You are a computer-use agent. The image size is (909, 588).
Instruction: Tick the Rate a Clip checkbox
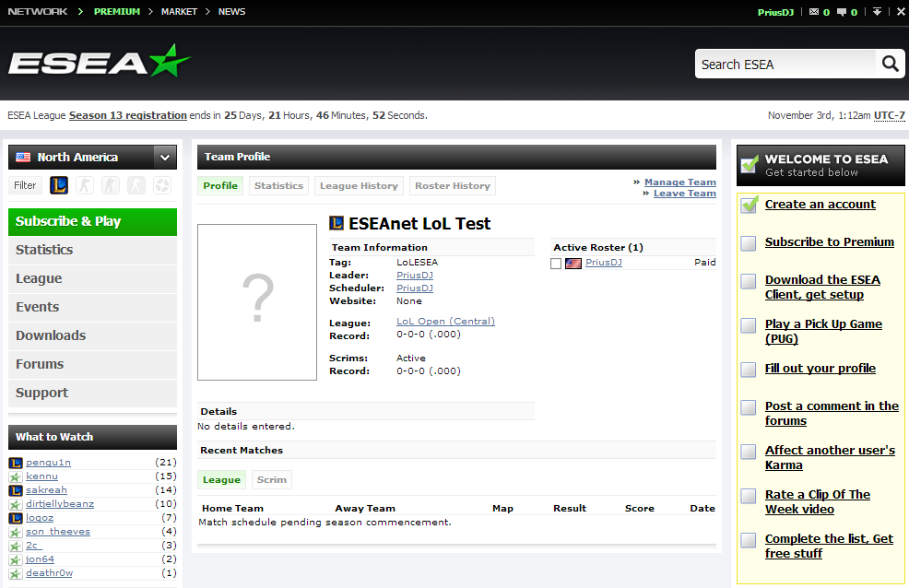[749, 496]
